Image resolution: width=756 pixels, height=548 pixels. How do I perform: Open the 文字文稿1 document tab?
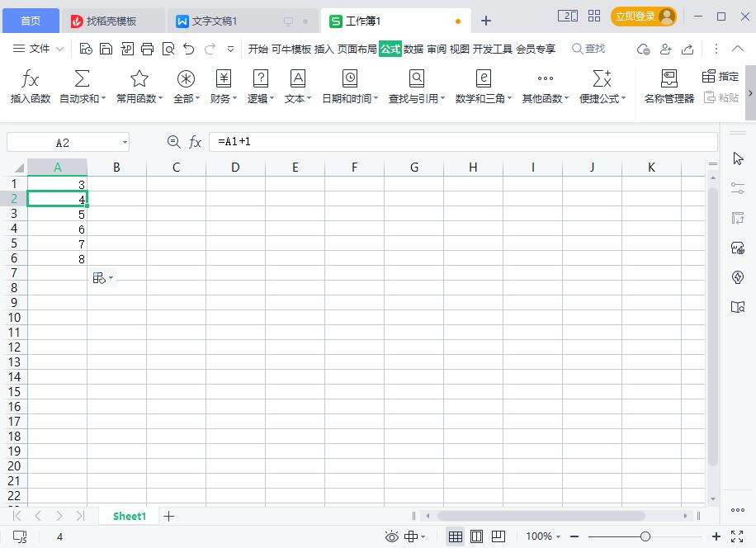point(215,21)
